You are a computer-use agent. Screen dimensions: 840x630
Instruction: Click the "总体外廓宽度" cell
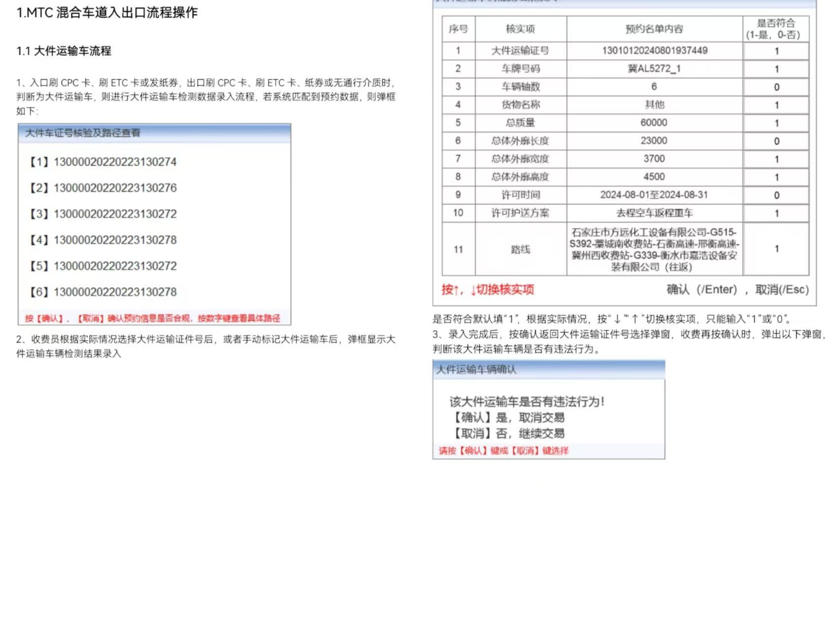click(x=520, y=159)
